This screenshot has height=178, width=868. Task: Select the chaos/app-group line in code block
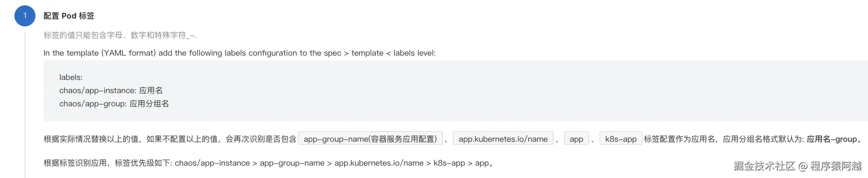(114, 104)
